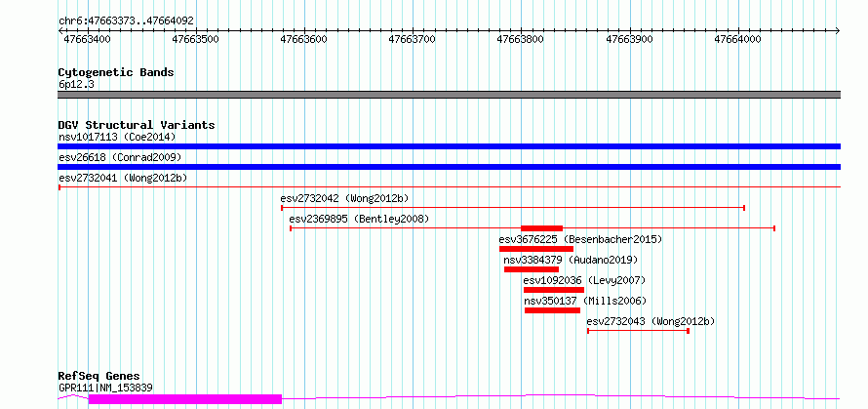868x409 pixels.
Task: Click ruler position 47663500
Action: click(195, 39)
